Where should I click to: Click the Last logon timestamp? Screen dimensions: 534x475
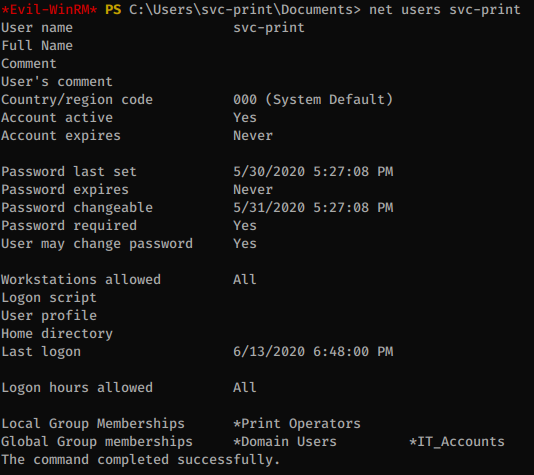click(x=313, y=351)
